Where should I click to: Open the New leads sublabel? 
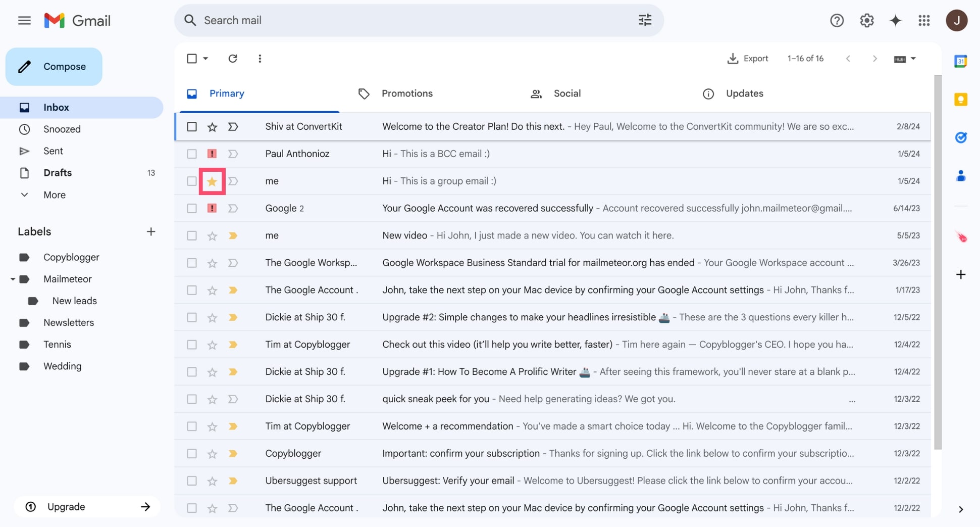point(74,301)
